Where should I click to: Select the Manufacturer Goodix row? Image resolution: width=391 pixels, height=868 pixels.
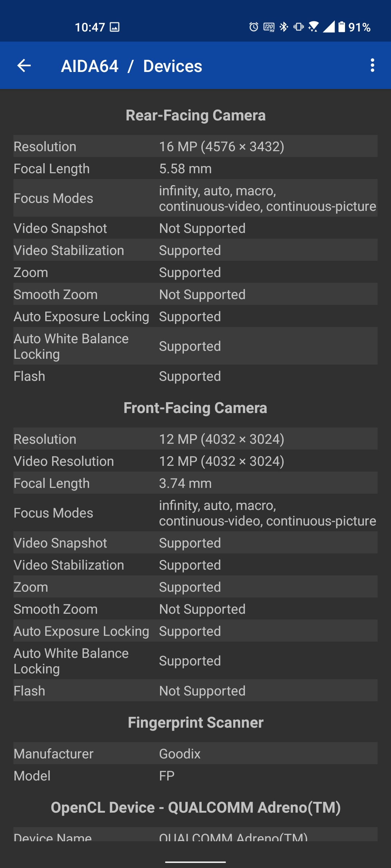pos(195,754)
